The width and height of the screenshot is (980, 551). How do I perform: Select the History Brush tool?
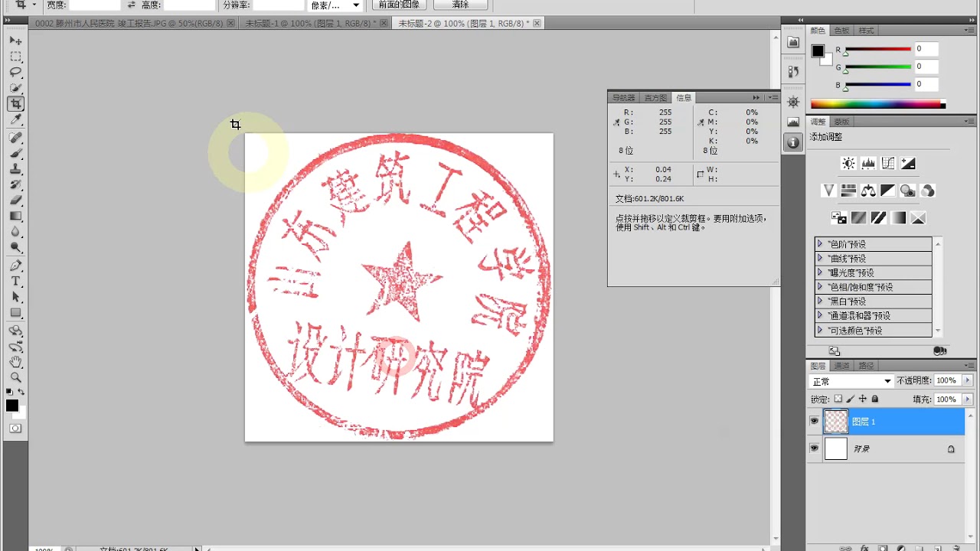[x=15, y=184]
